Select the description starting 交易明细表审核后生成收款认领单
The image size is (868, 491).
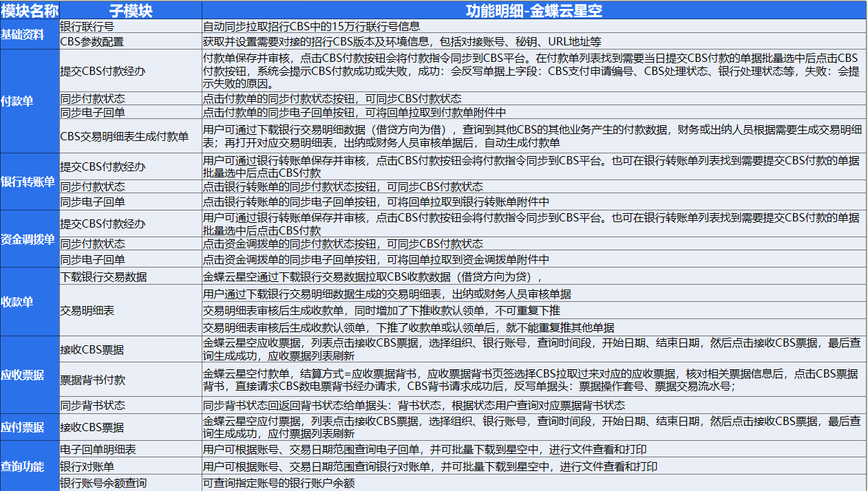534,327
